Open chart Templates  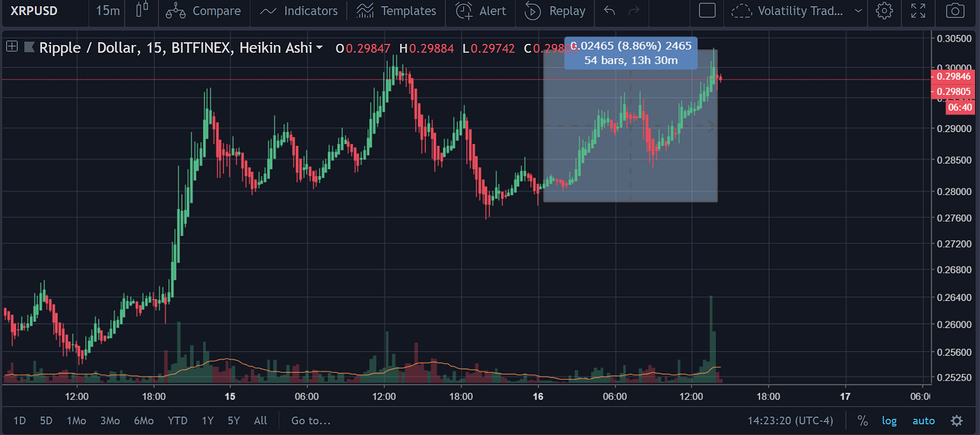pyautogui.click(x=396, y=11)
